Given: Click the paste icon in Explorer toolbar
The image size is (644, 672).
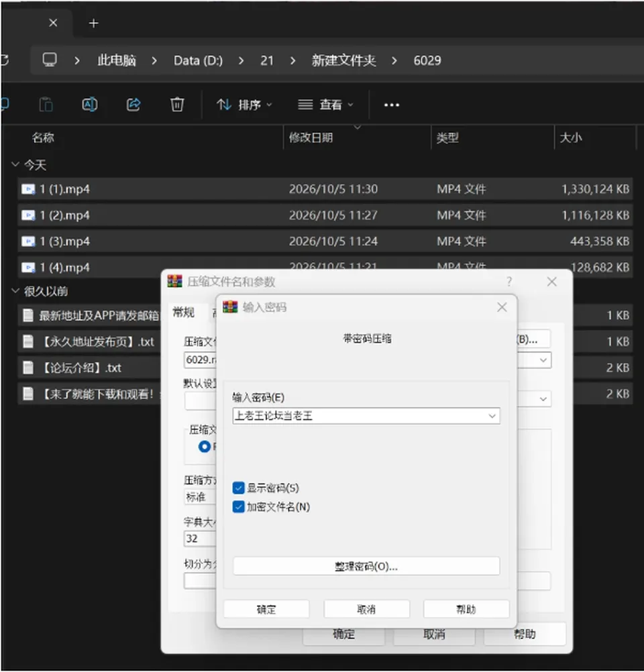Looking at the screenshot, I should pyautogui.click(x=46, y=104).
